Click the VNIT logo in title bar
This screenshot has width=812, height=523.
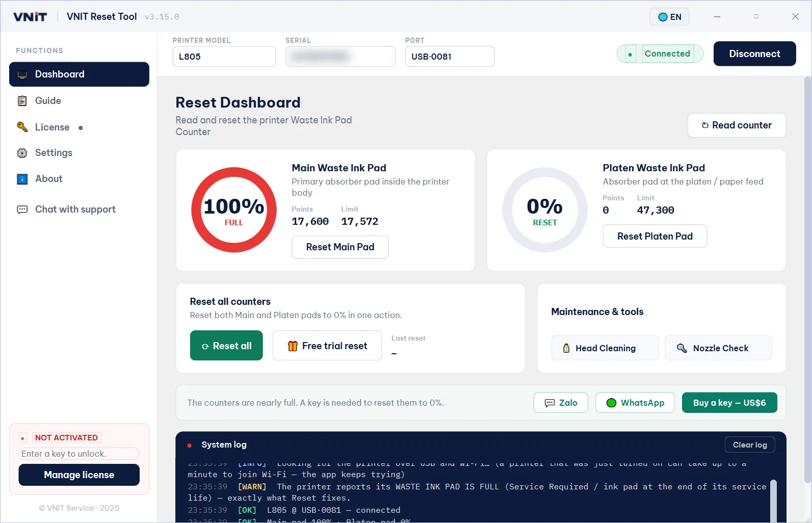tap(30, 17)
